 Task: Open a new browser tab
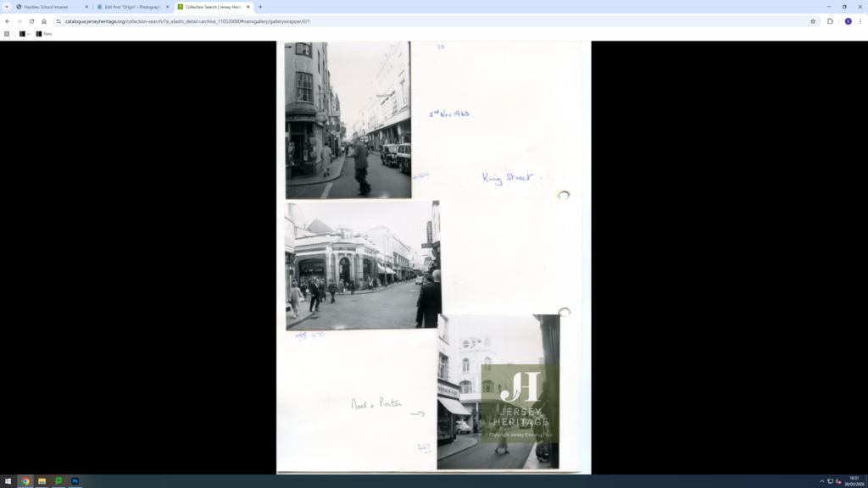[260, 7]
